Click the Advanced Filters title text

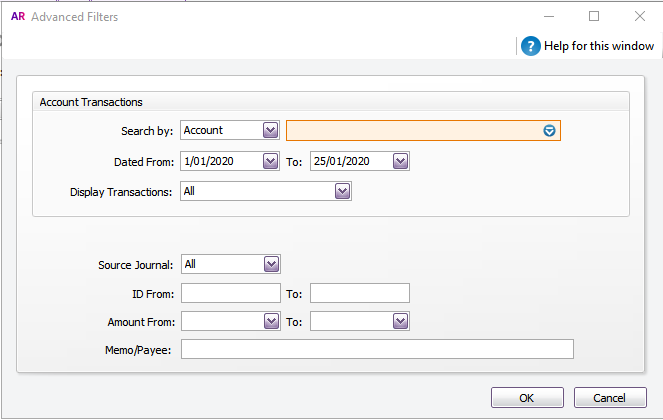(74, 17)
